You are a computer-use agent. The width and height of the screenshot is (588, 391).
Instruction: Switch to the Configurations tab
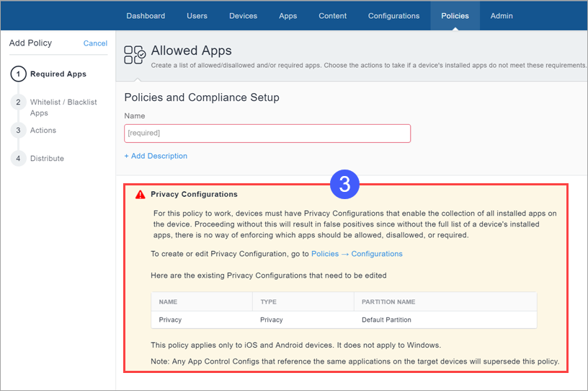(393, 16)
